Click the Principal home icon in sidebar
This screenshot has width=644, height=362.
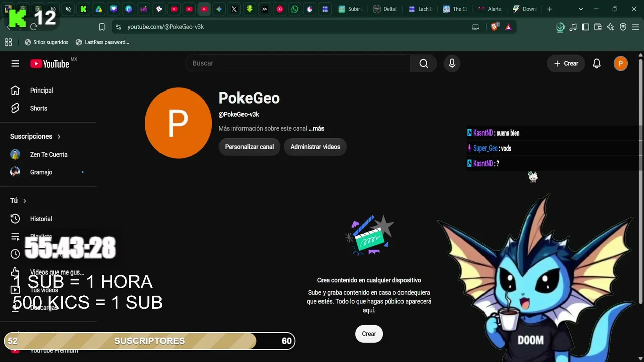(15, 90)
